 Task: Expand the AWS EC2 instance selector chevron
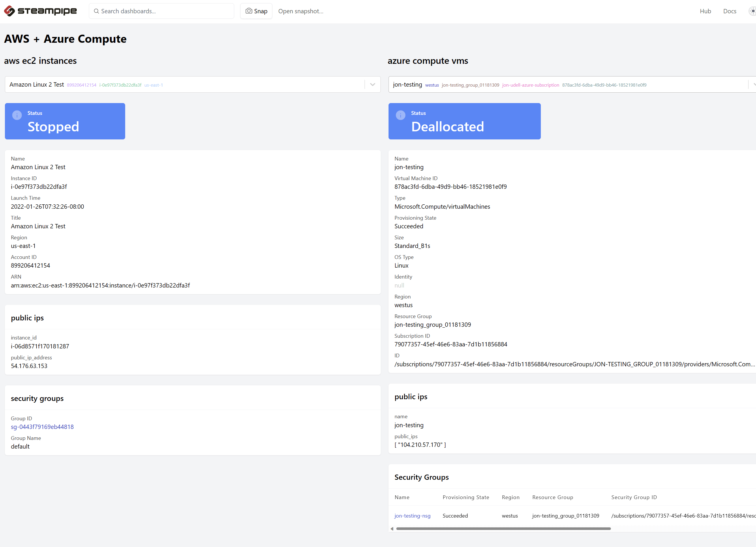point(372,85)
